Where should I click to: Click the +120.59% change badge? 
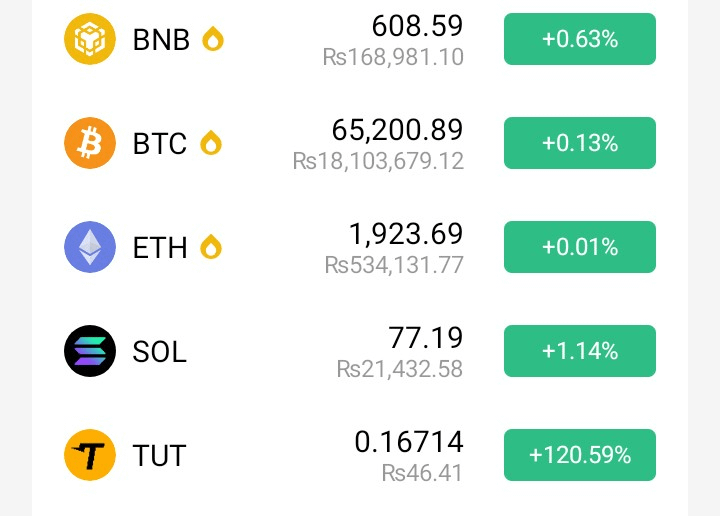pos(579,455)
